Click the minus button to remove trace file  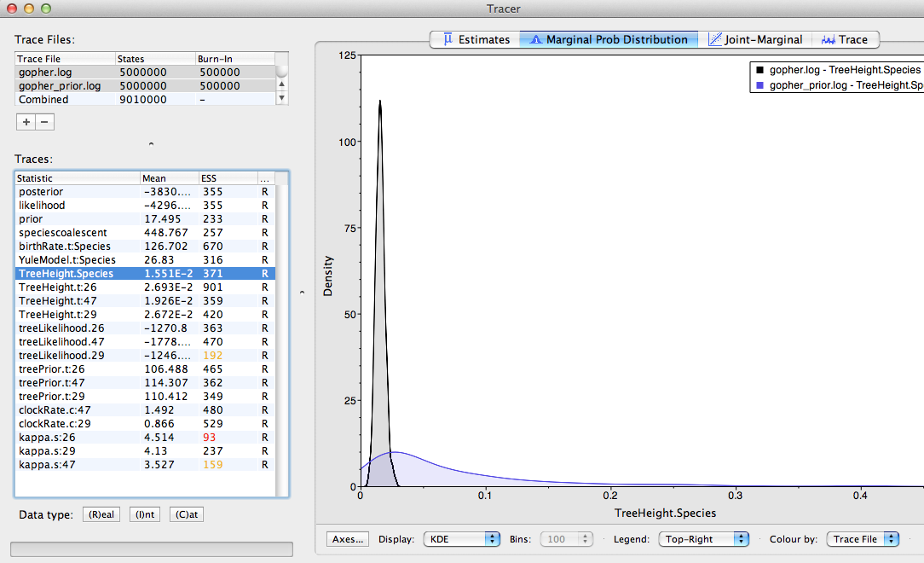[45, 122]
